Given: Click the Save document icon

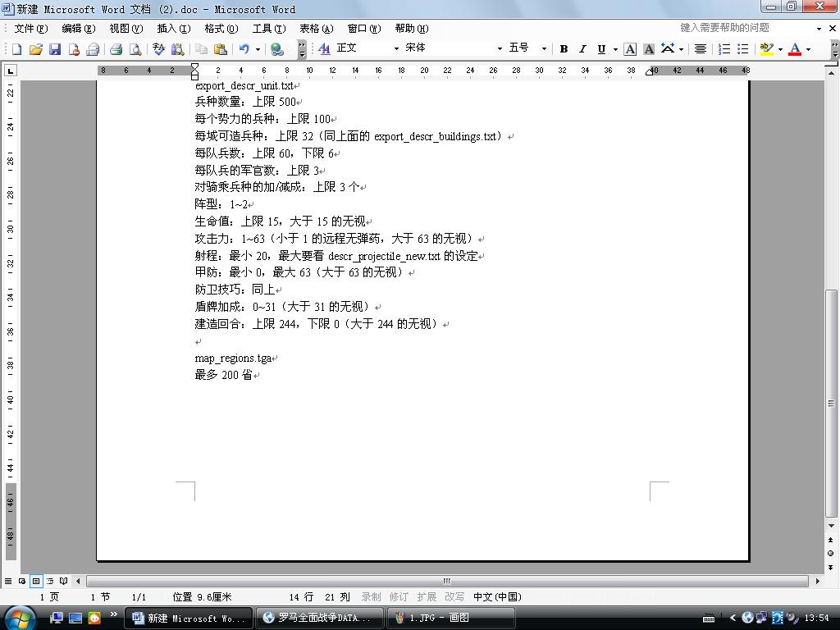Looking at the screenshot, I should coord(55,49).
